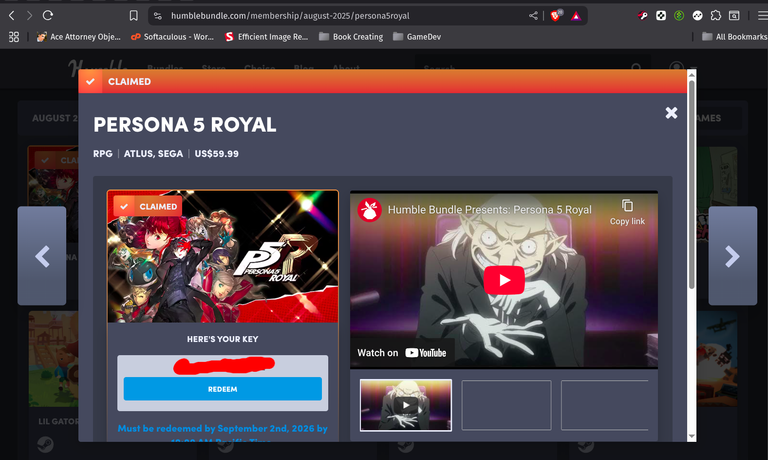Close the Persona 5 Royal dialog
Viewport: 768px width, 460px height.
click(671, 113)
